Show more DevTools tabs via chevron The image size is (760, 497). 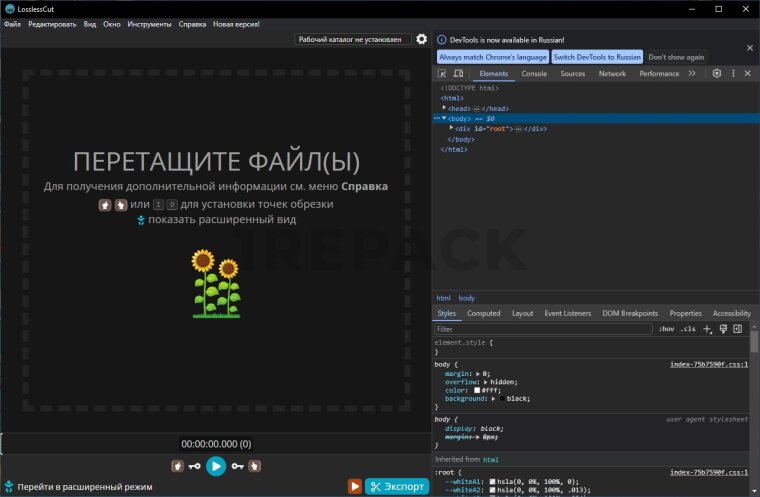pos(692,73)
